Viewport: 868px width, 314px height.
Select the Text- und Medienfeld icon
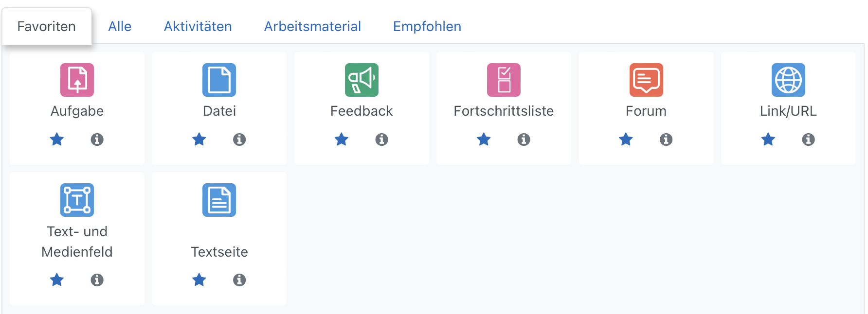coord(77,200)
